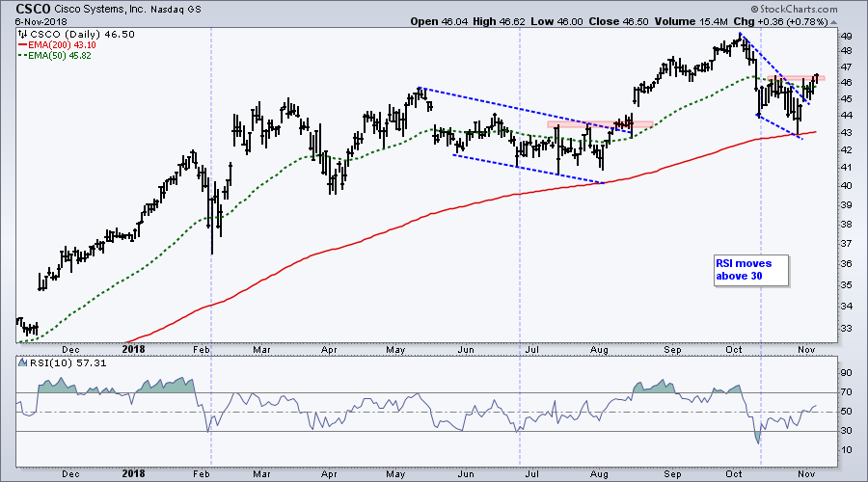Click the 49 price axis label

847,37
